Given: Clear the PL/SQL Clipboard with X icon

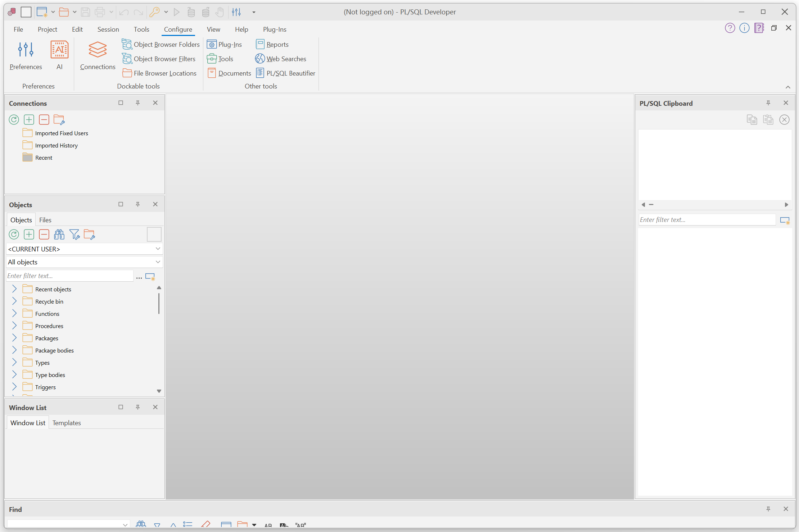Looking at the screenshot, I should click(x=784, y=120).
